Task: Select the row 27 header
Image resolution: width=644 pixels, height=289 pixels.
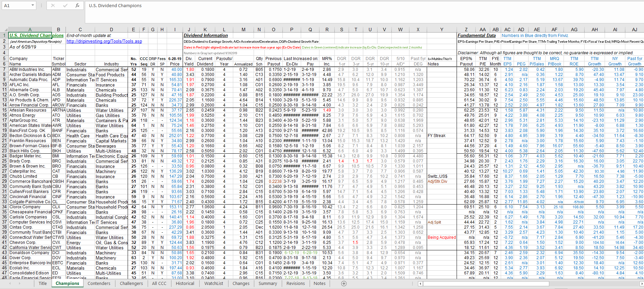Action: point(4,171)
